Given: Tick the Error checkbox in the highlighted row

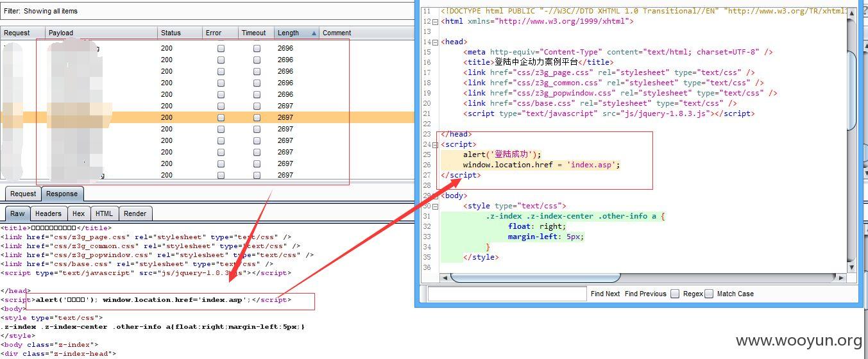Looking at the screenshot, I should click(221, 117).
